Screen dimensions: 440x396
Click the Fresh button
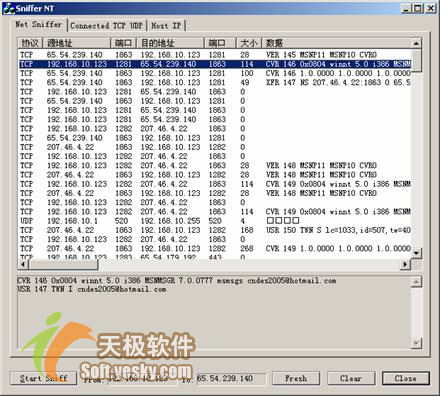tap(296, 378)
